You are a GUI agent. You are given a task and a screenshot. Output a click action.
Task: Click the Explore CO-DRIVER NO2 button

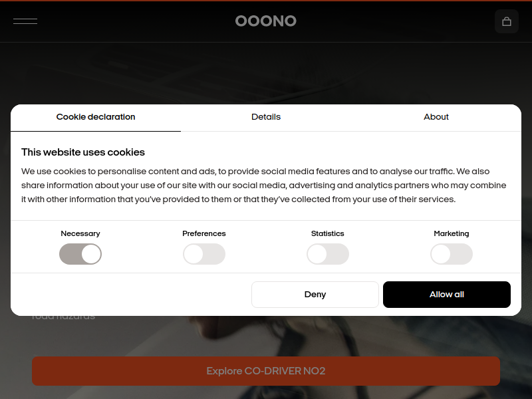(x=266, y=371)
